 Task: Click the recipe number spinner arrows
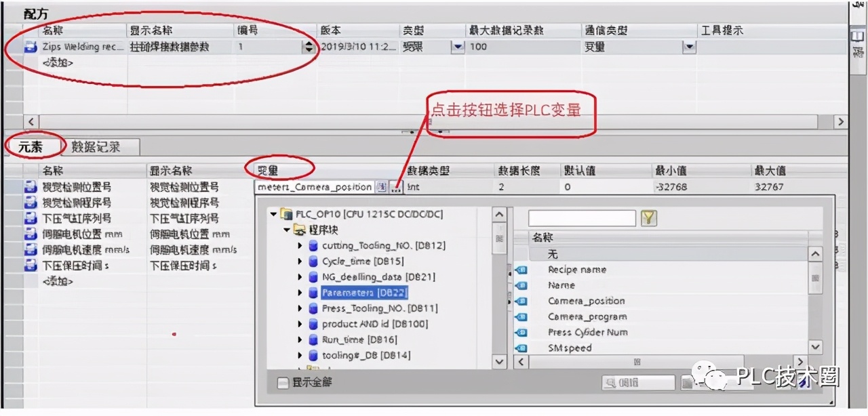coord(309,47)
